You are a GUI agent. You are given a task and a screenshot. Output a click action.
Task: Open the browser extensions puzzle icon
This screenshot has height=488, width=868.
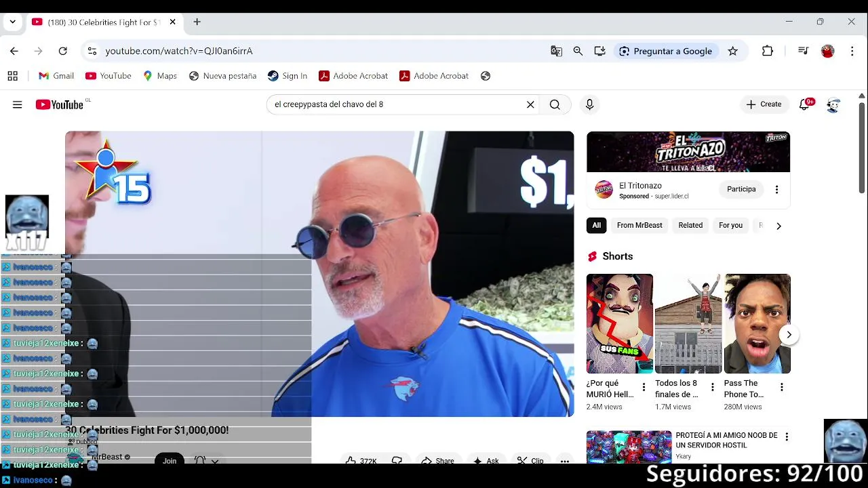(x=768, y=51)
